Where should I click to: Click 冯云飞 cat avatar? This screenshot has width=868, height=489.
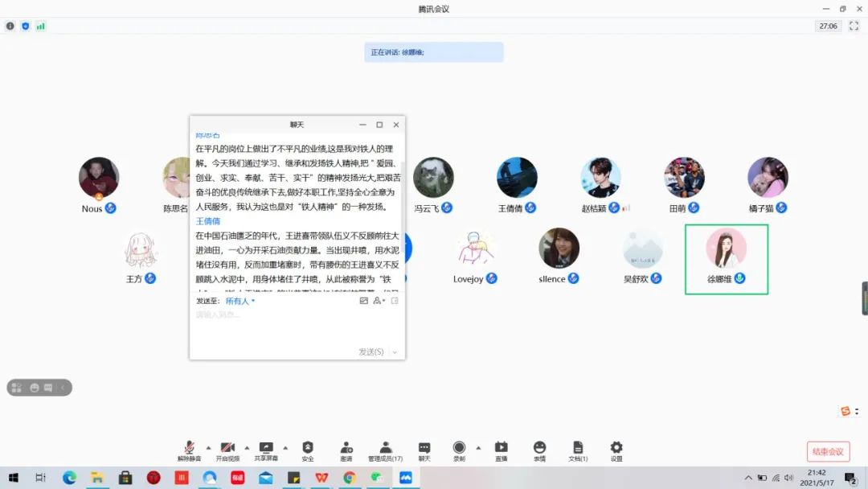[x=433, y=177]
